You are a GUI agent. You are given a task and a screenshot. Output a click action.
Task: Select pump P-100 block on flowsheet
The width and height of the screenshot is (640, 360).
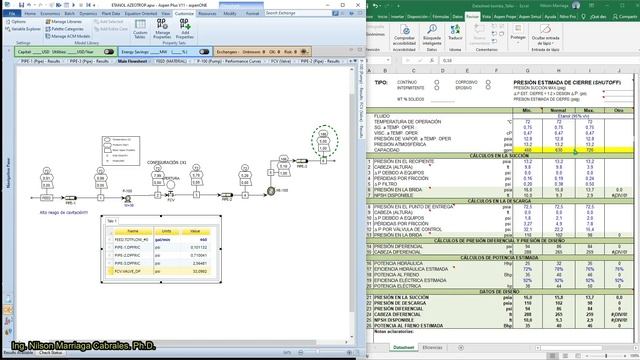click(127, 198)
